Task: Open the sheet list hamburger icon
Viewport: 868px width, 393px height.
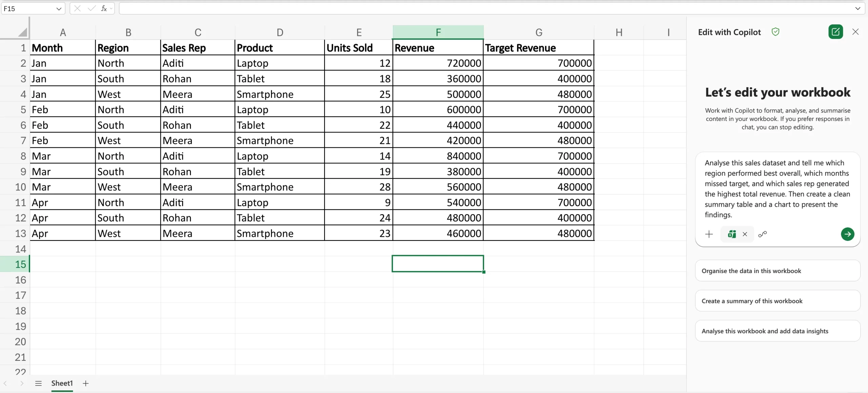Action: [x=38, y=383]
